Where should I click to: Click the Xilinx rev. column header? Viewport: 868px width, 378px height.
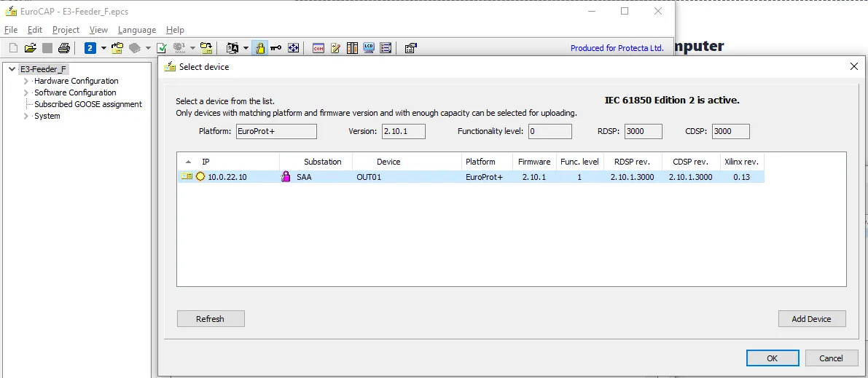[742, 162]
